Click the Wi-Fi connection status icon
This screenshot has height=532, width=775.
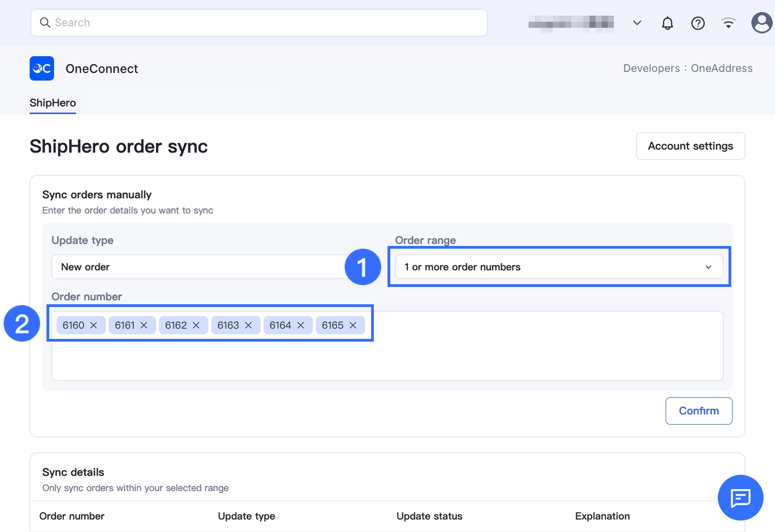click(728, 23)
